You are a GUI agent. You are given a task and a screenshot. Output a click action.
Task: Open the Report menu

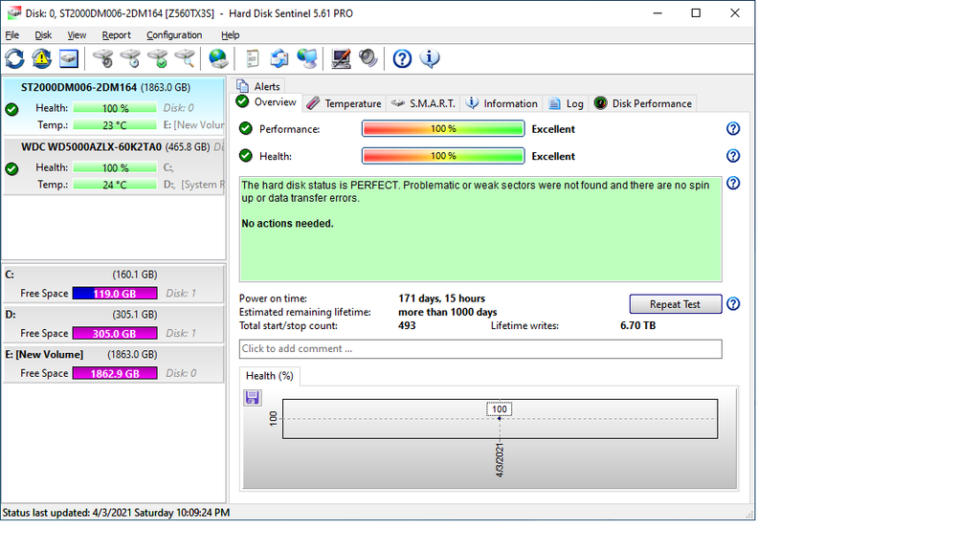point(116,35)
